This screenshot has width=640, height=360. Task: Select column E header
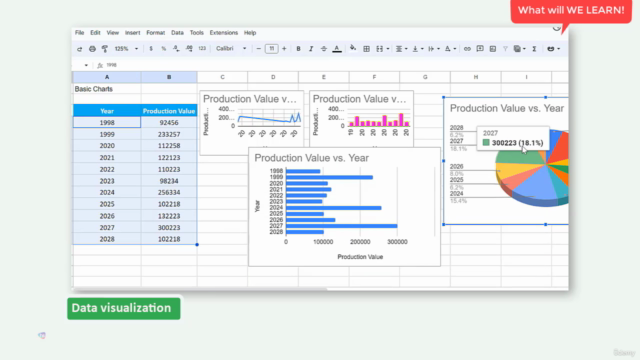pyautogui.click(x=324, y=77)
